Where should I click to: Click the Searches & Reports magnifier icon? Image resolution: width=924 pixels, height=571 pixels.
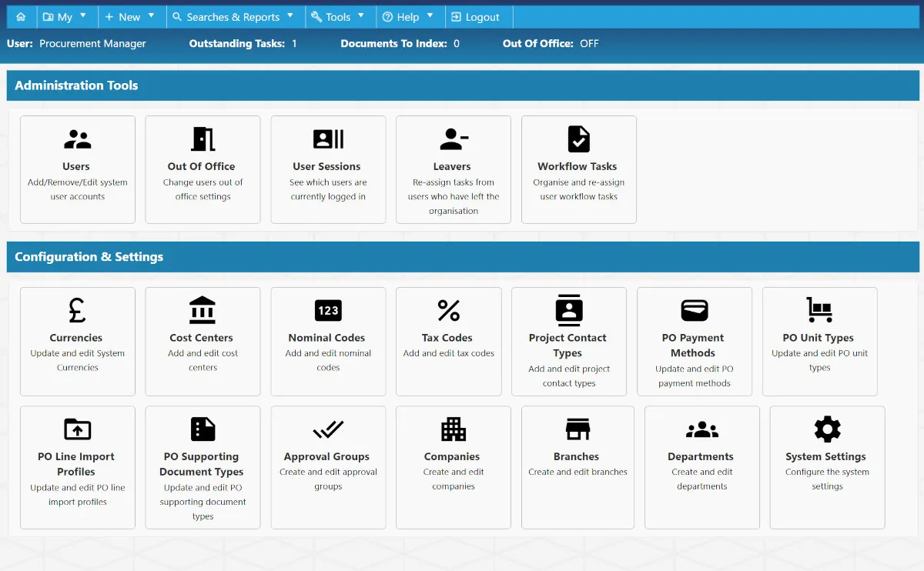coord(177,17)
